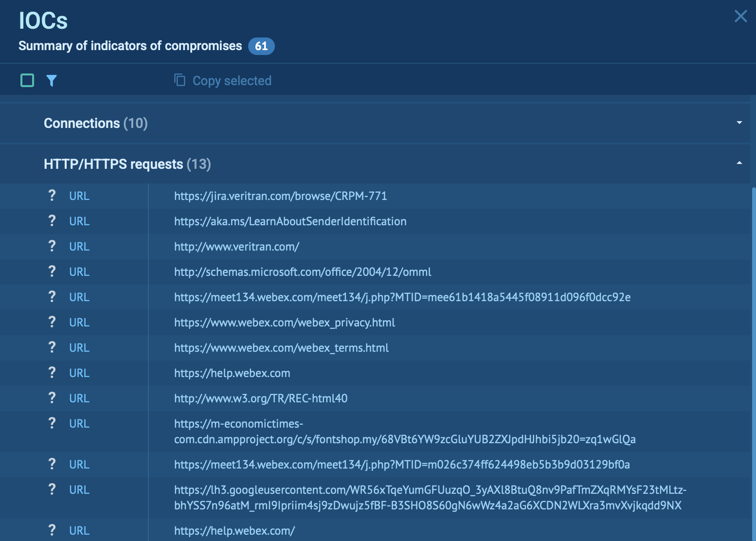Viewport: 756px width, 541px height.
Task: Select the aka.ms LearnAboutSenderIdentification URL
Action: click(290, 221)
